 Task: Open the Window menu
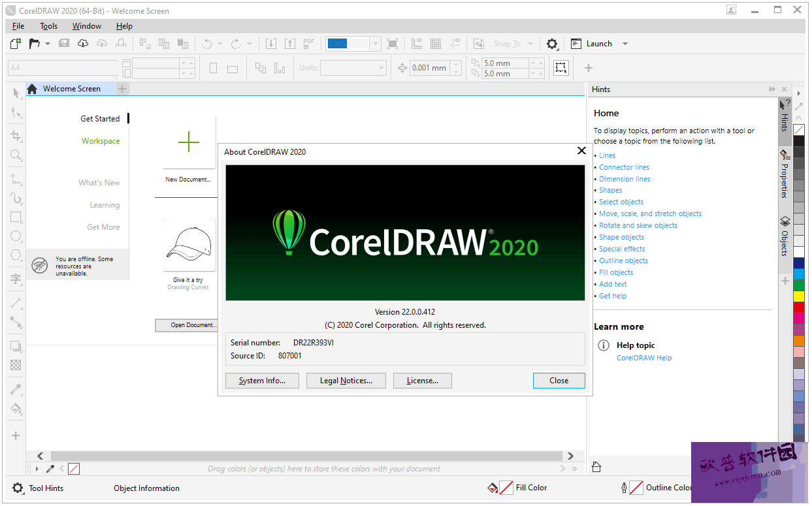tap(87, 26)
